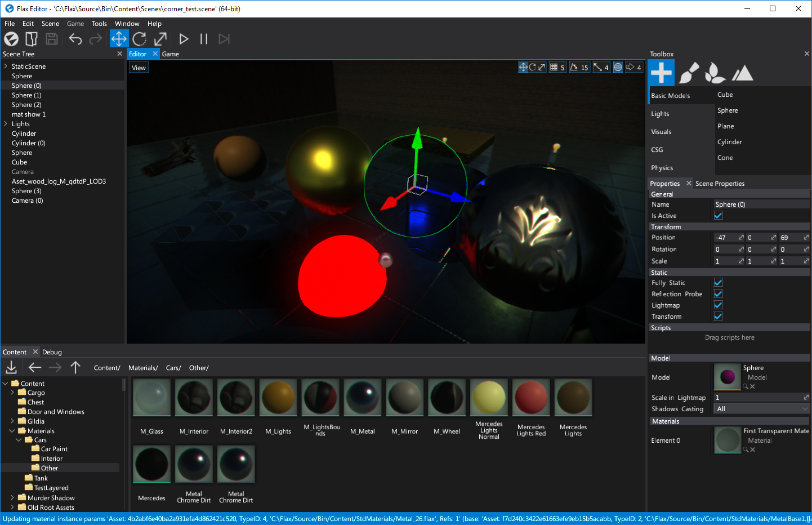
Task: Click the View button in viewport
Action: (x=139, y=68)
